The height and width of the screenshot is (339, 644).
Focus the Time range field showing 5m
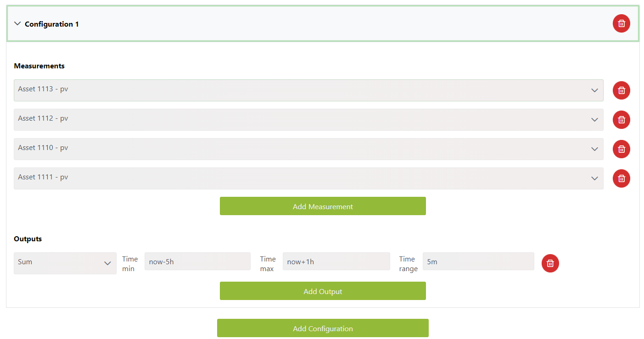click(478, 261)
